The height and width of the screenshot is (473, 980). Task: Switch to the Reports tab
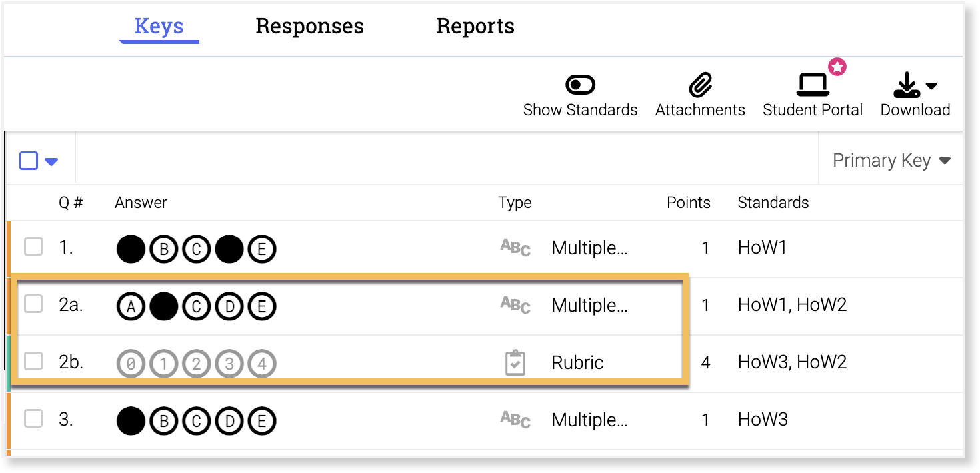475,26
